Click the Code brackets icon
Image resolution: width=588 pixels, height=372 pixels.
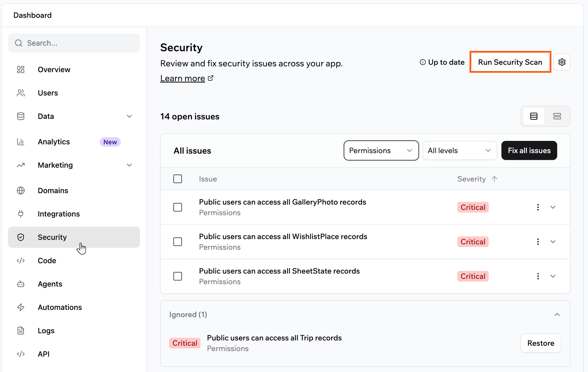pyautogui.click(x=21, y=261)
